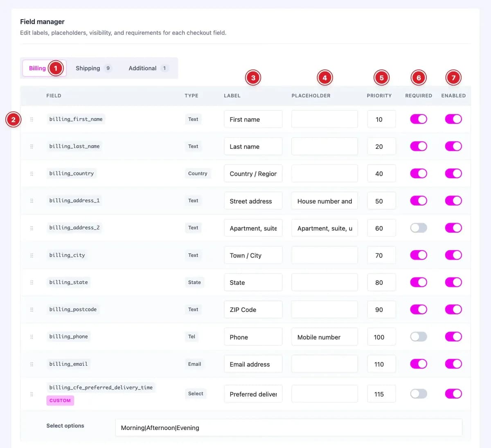Turn on Required for billing_address_2
Screen dimensions: 491x448
pos(419,228)
